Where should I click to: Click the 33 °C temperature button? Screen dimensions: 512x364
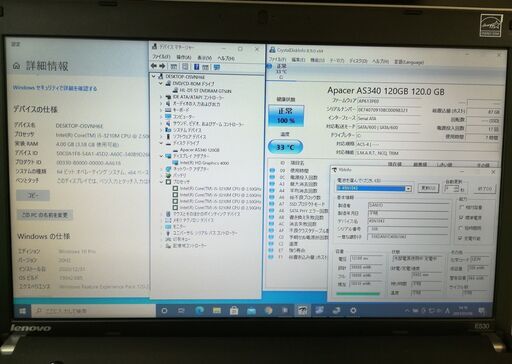click(x=285, y=147)
